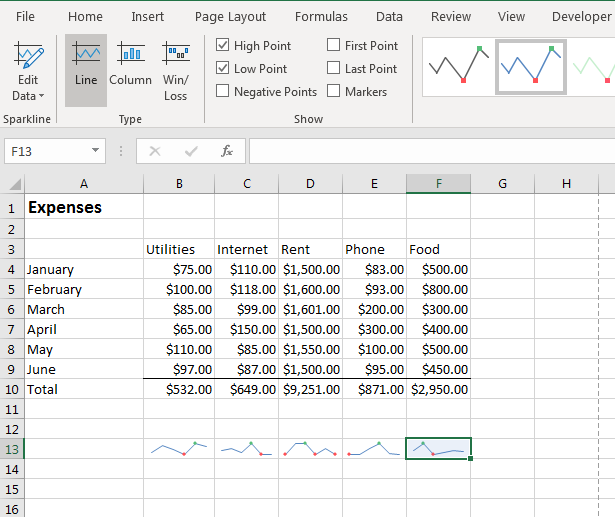Uncheck the Low Point checkbox
The width and height of the screenshot is (615, 517).
pos(222,68)
